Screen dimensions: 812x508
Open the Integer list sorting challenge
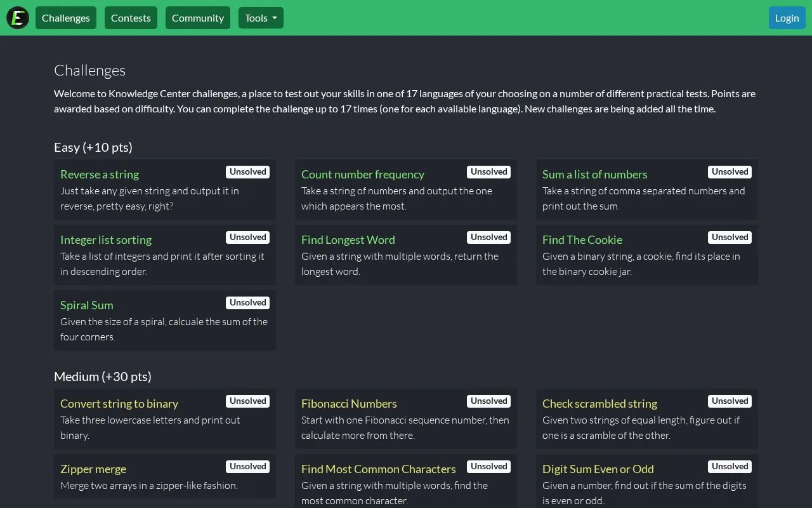click(106, 239)
